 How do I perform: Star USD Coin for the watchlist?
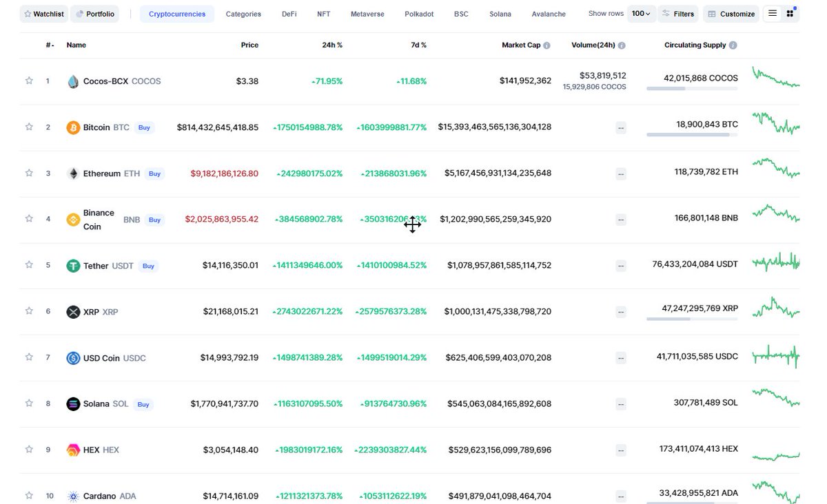tap(29, 357)
